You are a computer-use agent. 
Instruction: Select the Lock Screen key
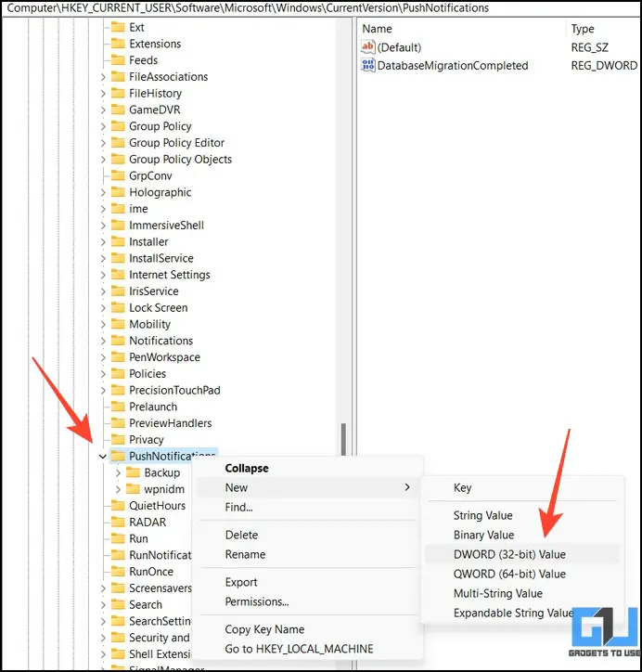159,308
